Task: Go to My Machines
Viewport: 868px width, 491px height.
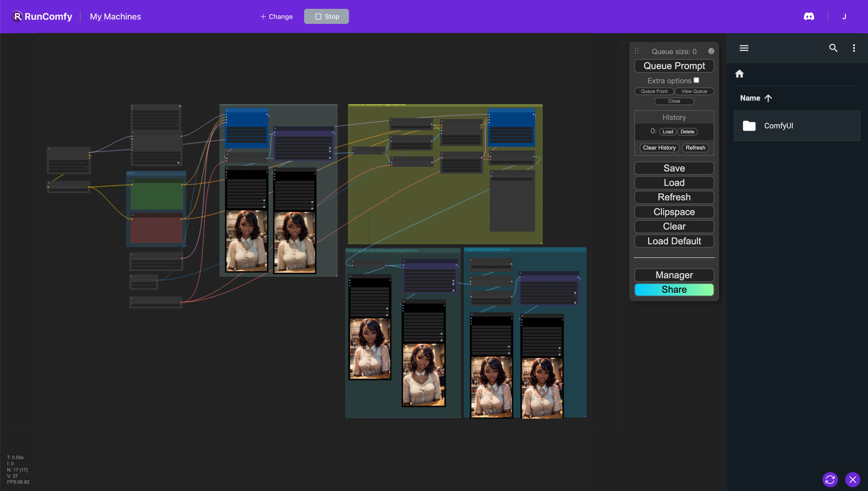Action: point(115,16)
